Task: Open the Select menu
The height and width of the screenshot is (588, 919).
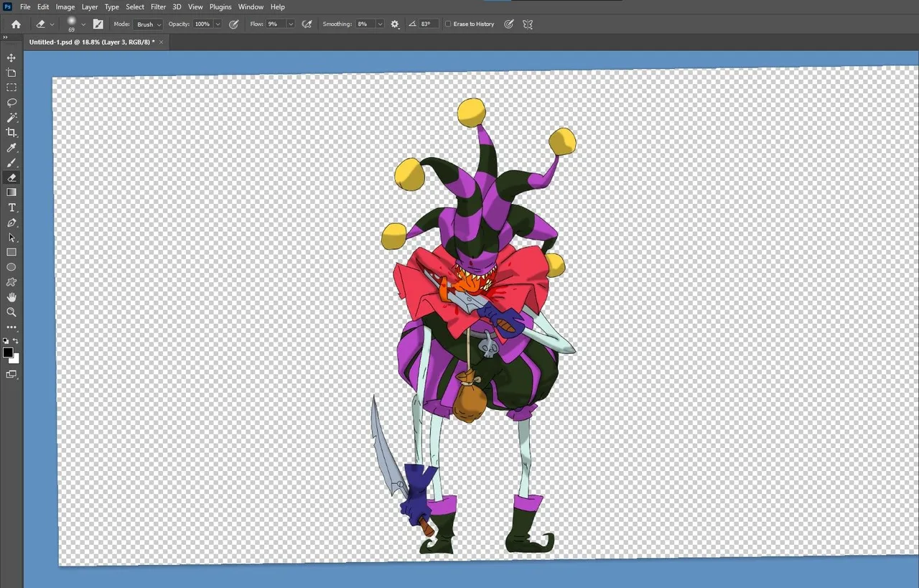Action: tap(135, 6)
